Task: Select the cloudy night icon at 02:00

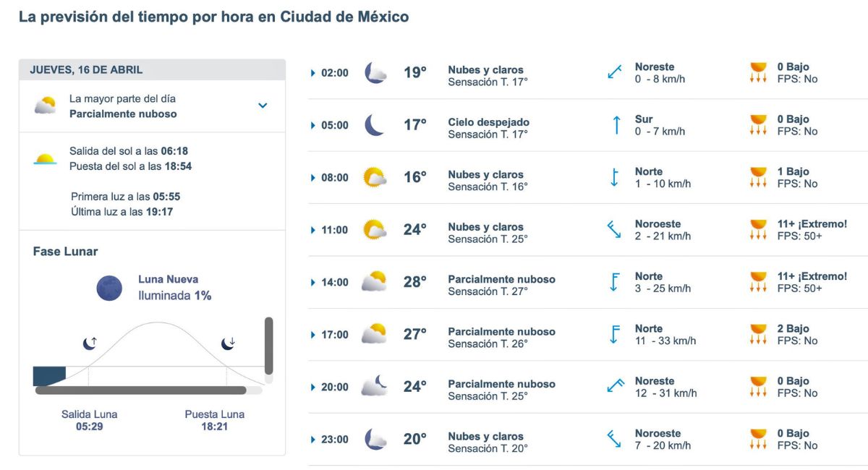Action: point(374,72)
